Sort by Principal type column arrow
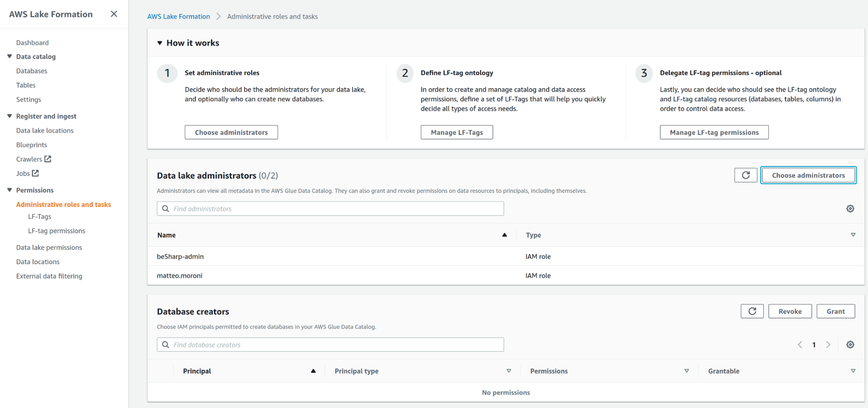This screenshot has width=868, height=408. click(508, 371)
